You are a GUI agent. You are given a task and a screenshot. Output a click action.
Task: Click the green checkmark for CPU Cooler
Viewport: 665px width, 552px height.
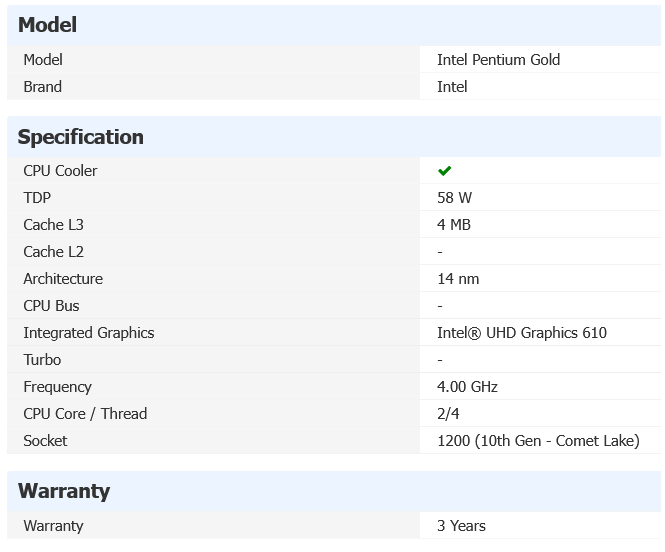(444, 171)
